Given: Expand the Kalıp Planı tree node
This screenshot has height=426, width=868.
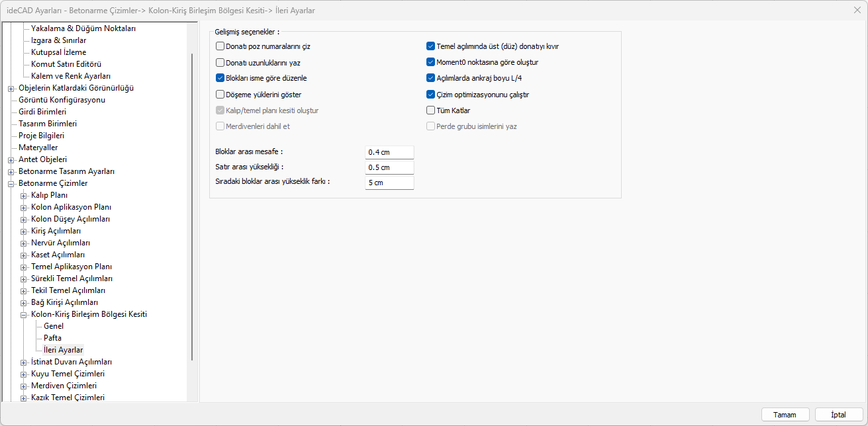Looking at the screenshot, I should coord(24,195).
